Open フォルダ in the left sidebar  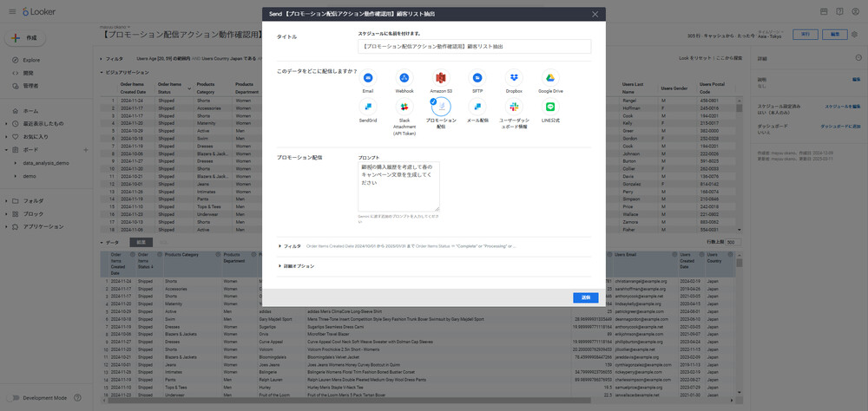tap(33, 201)
